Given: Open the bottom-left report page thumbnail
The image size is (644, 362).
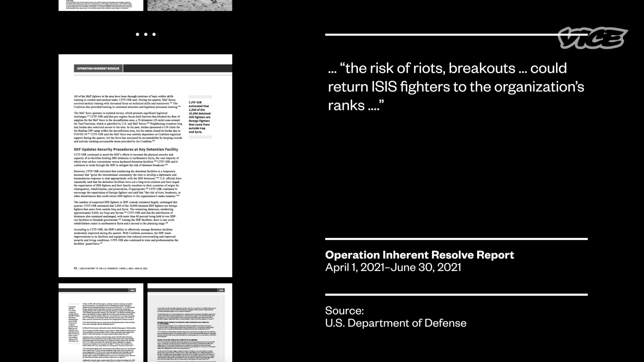Looking at the screenshot, I should coord(101,322).
